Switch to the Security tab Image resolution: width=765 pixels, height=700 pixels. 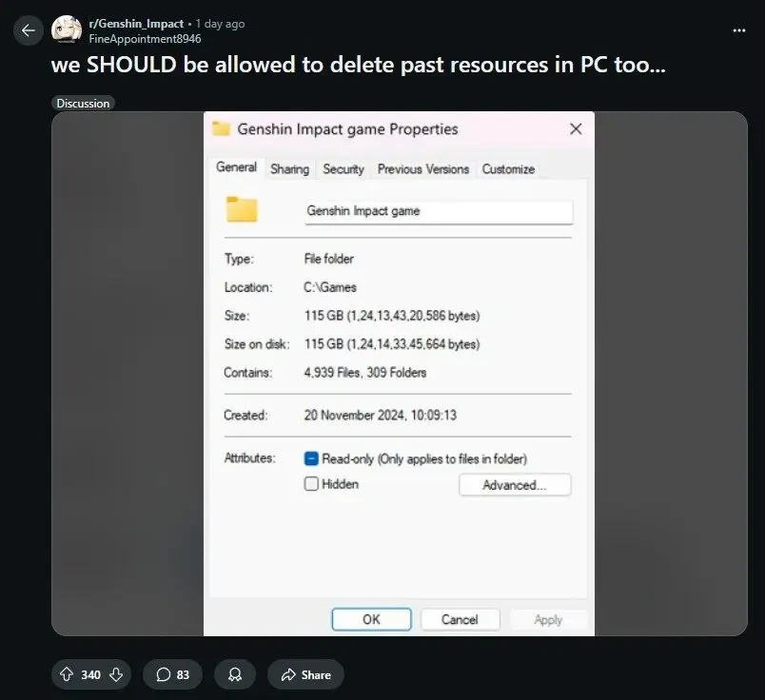click(343, 169)
